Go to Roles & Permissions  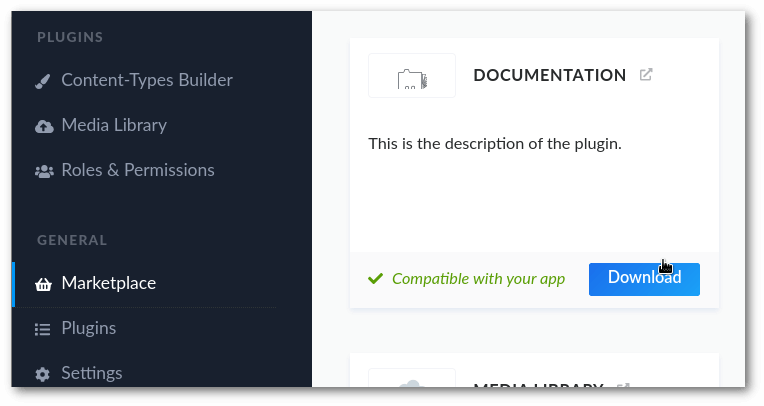(138, 170)
